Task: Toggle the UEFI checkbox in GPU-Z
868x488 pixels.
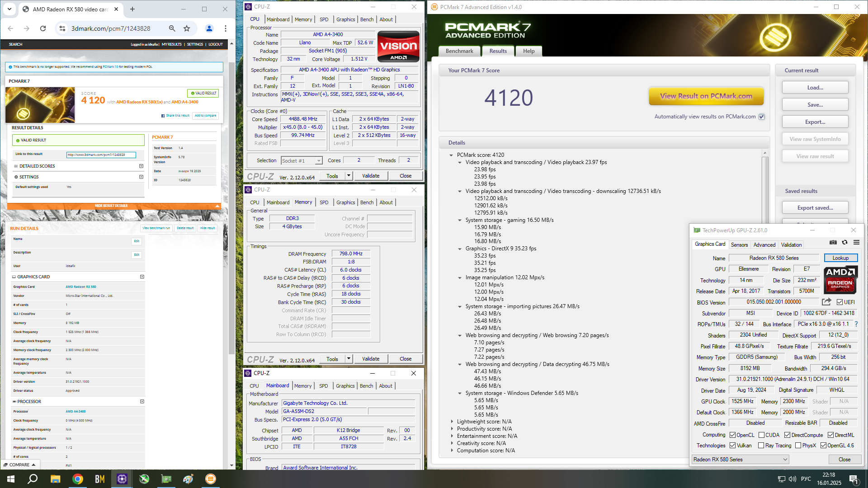Action: (x=840, y=302)
